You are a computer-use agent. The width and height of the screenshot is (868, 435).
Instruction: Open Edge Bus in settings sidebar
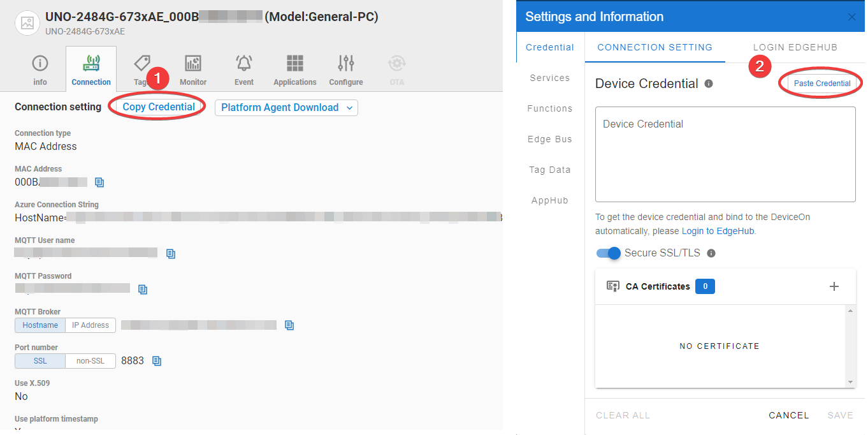(x=549, y=139)
